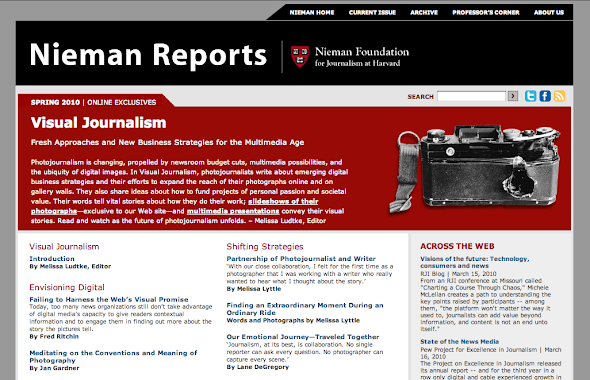Open the Introduction article link
Image resolution: width=590 pixels, height=380 pixels.
point(52,259)
